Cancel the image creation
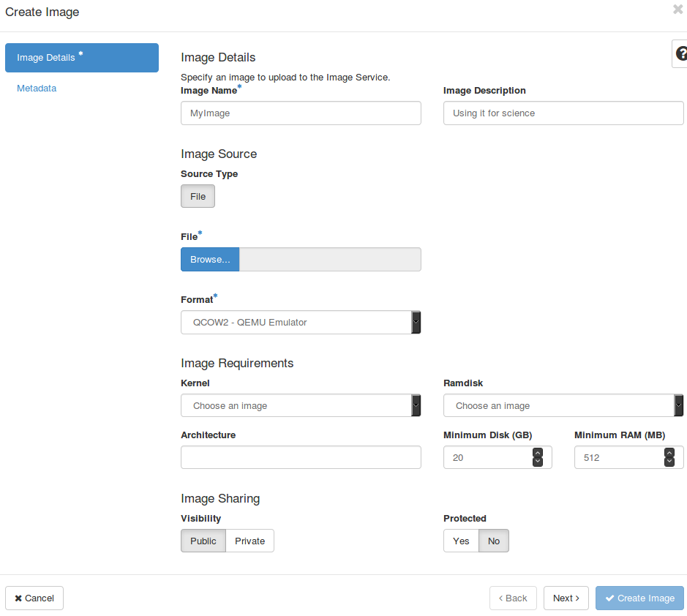Screen dimensions: 687x616 pyautogui.click(x=34, y=598)
